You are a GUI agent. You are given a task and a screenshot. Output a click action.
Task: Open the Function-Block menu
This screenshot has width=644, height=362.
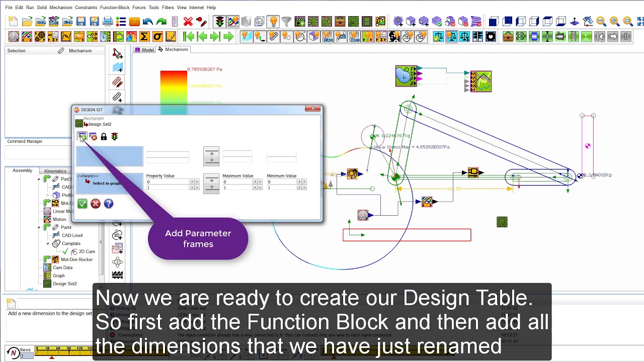115,8
